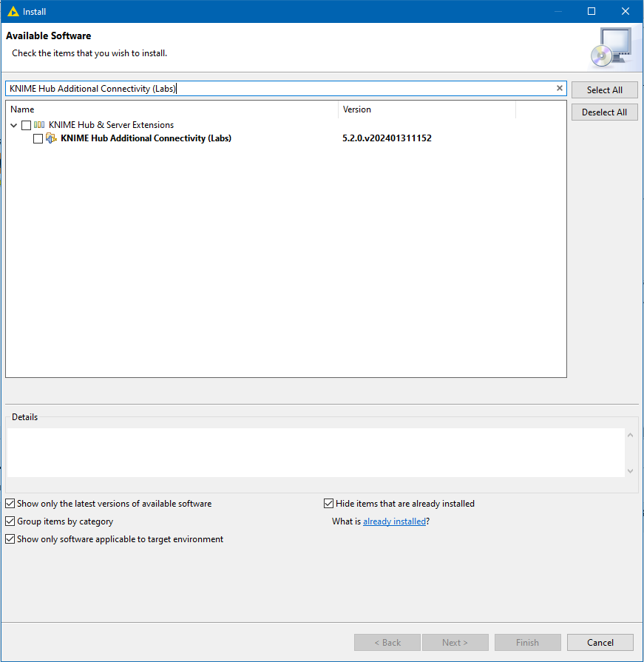The width and height of the screenshot is (644, 662).
Task: Sort by the Version column header
Action: click(x=427, y=109)
